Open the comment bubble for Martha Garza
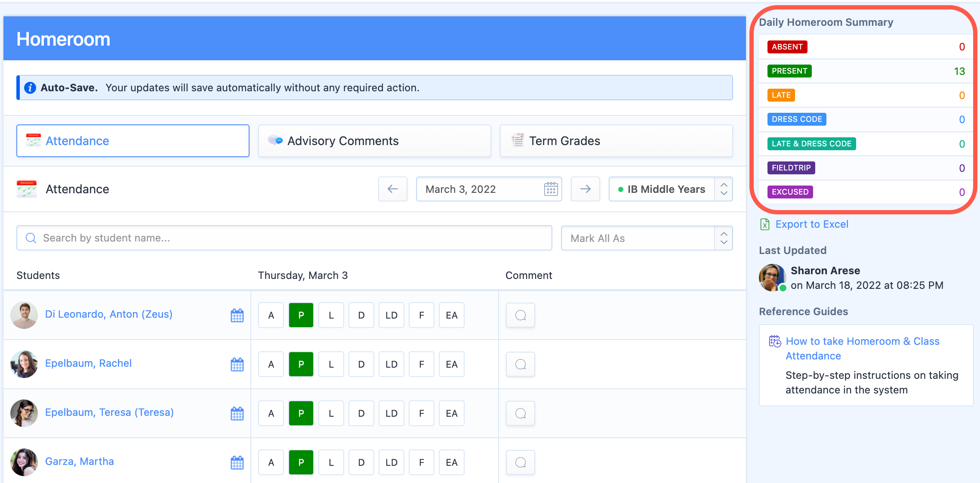 pyautogui.click(x=520, y=462)
